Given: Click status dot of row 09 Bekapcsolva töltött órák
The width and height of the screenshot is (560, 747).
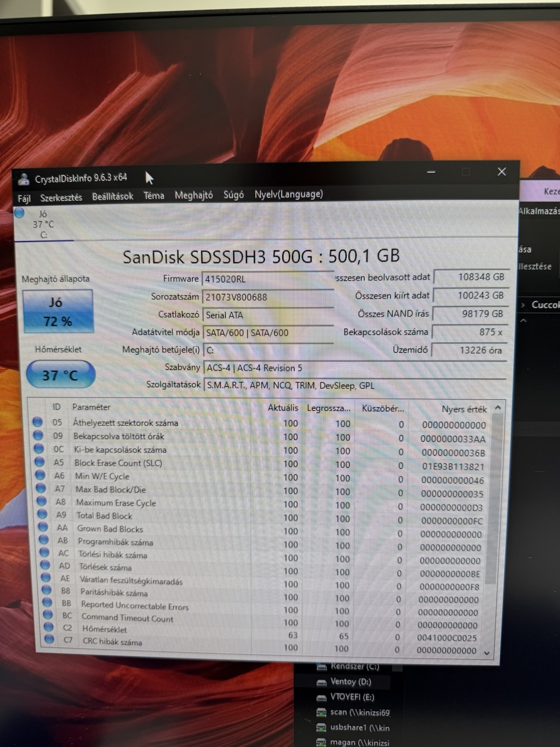Looking at the screenshot, I should pos(38,435).
